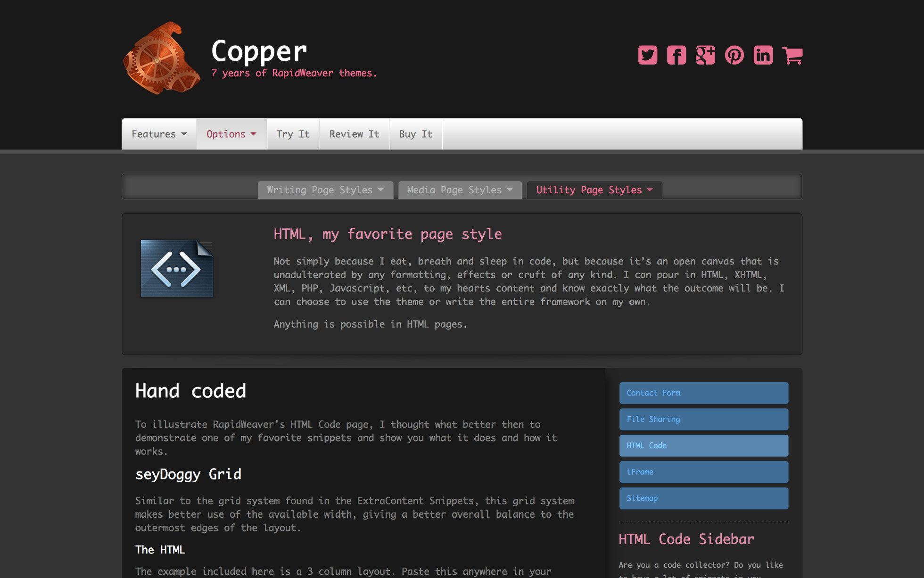The width and height of the screenshot is (924, 578).
Task: Go to the Try It page
Action: (x=293, y=134)
